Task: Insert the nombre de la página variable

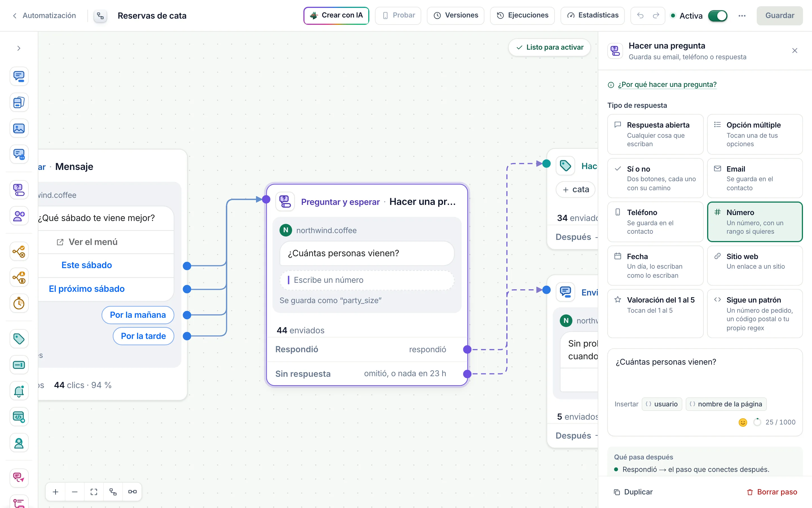Action: [726, 404]
